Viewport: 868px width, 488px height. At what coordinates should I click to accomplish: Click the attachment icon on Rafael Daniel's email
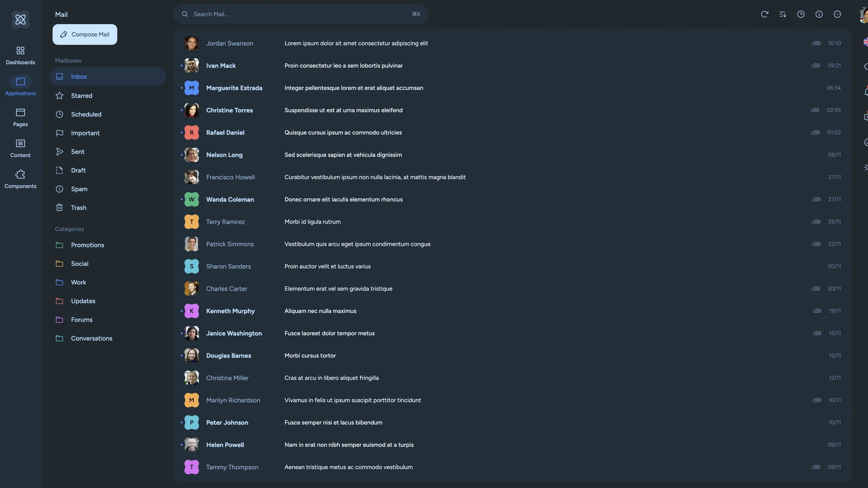pyautogui.click(x=816, y=132)
